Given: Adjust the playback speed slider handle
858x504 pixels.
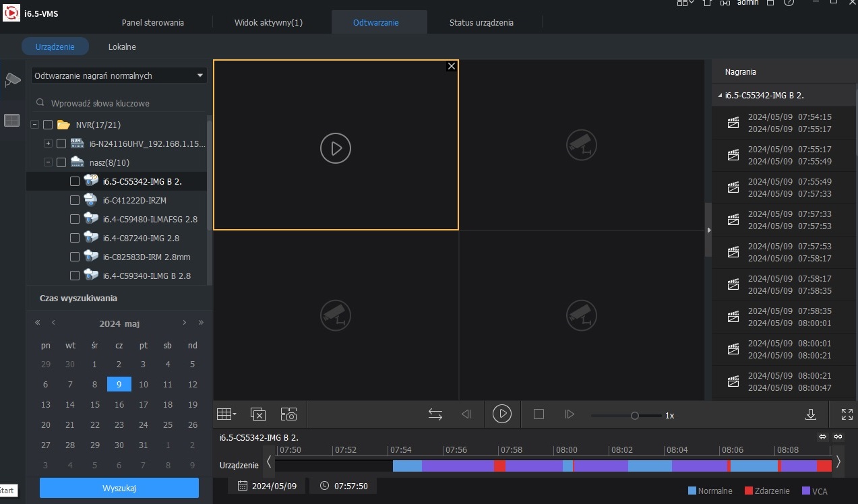Looking at the screenshot, I should (x=634, y=416).
